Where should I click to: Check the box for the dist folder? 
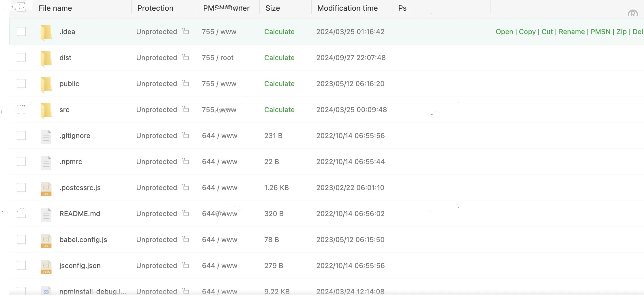pyautogui.click(x=21, y=57)
